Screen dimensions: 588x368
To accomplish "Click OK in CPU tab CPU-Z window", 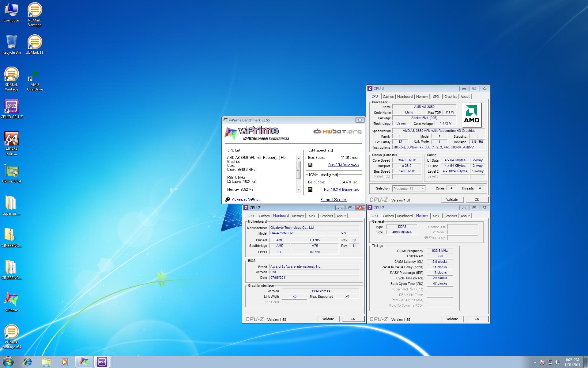I will point(477,200).
